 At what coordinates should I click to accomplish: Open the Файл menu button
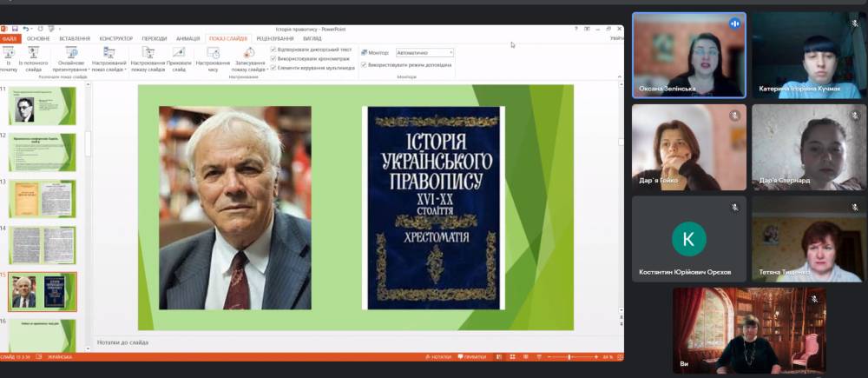tap(10, 39)
